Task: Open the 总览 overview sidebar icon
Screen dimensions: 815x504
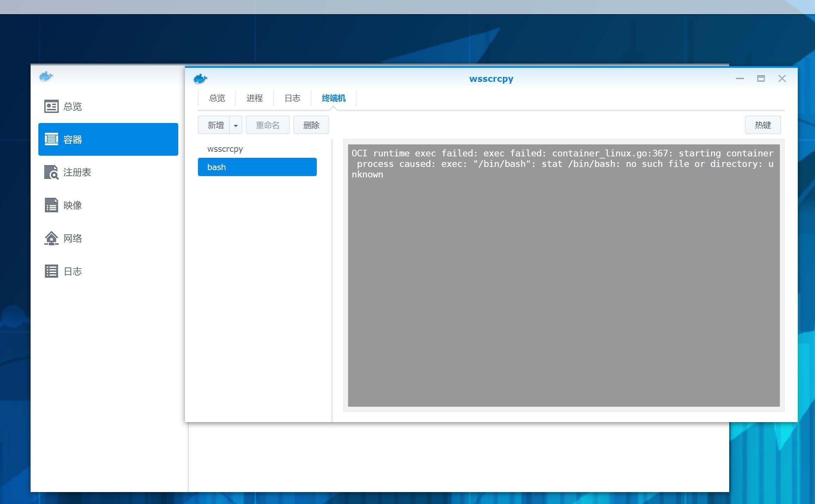Action: pos(51,106)
